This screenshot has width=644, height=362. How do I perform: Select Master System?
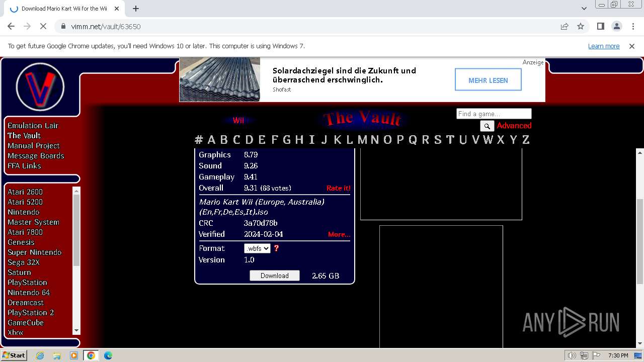pos(33,222)
